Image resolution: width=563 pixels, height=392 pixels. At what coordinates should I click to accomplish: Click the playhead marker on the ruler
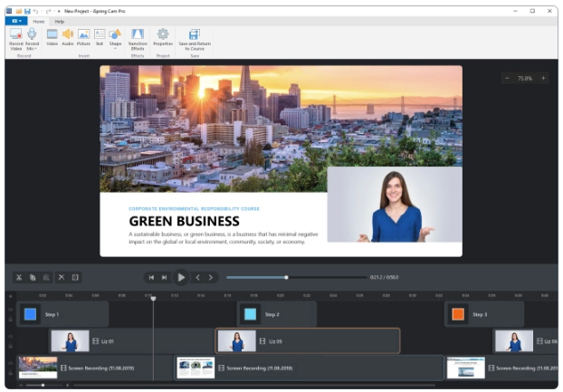pos(153,299)
